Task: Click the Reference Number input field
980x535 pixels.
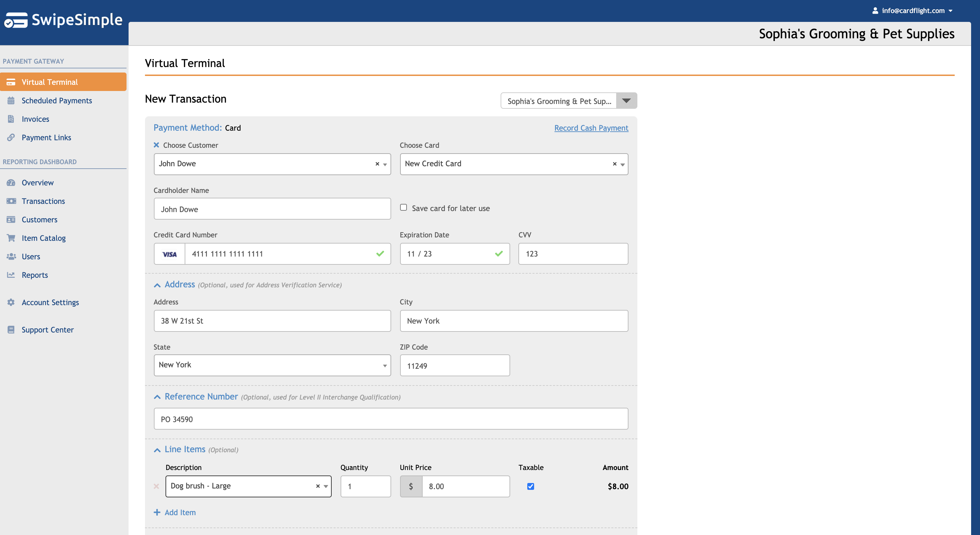Action: (391, 419)
